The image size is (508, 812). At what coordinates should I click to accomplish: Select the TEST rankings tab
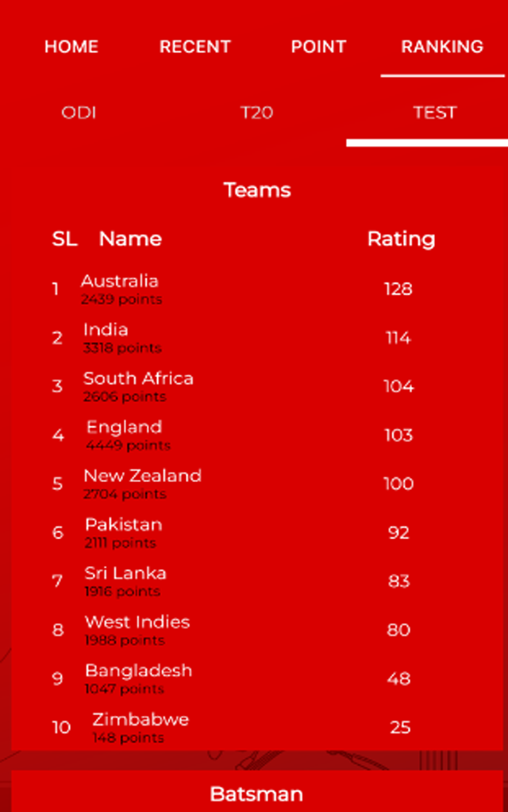pyautogui.click(x=434, y=113)
